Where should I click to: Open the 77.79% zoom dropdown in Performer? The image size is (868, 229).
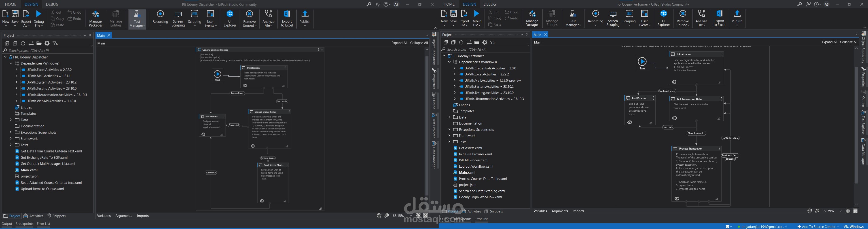(841, 211)
